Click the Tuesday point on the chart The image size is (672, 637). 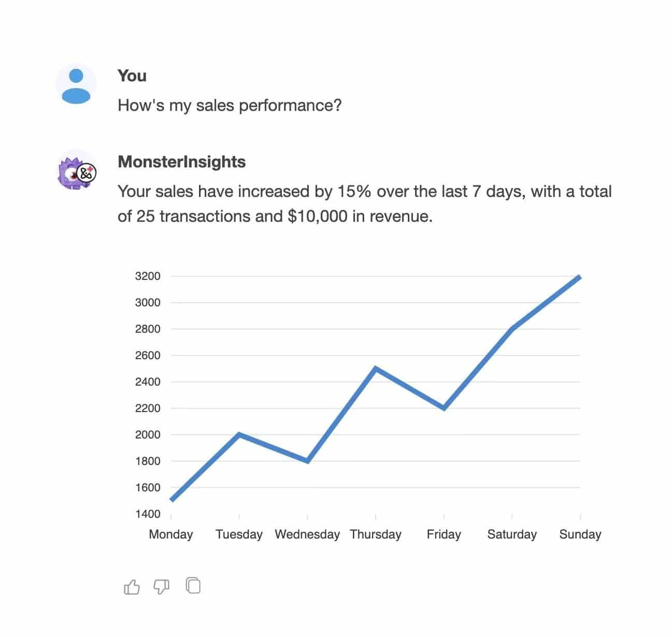(x=239, y=434)
